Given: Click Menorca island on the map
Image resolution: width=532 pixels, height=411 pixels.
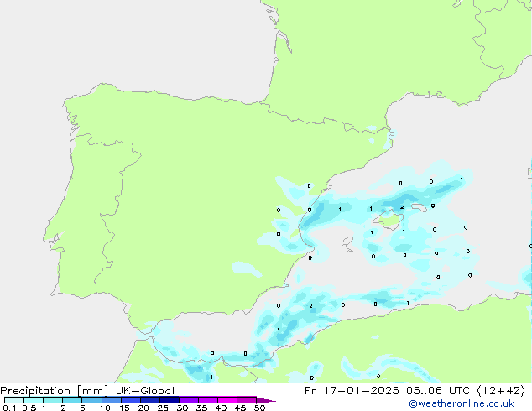Looking at the screenshot, I should 419,207.
